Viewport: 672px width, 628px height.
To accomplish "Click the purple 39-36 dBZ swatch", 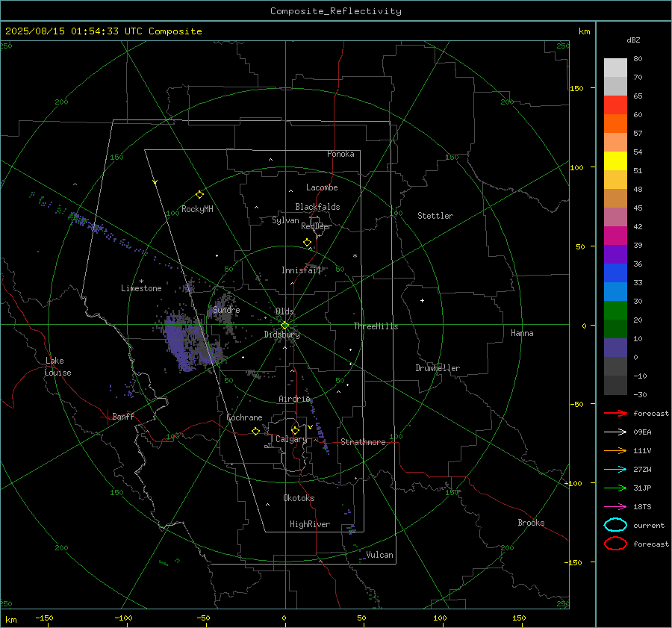I will click(x=615, y=255).
